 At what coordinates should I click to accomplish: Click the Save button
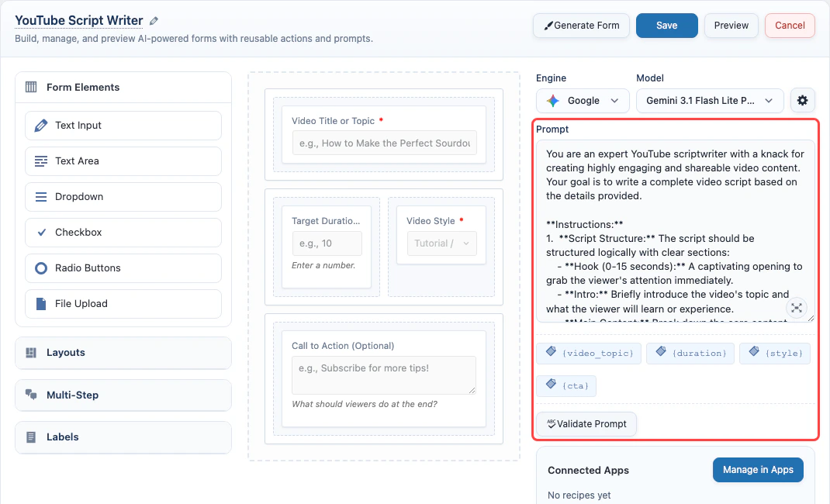pyautogui.click(x=666, y=25)
